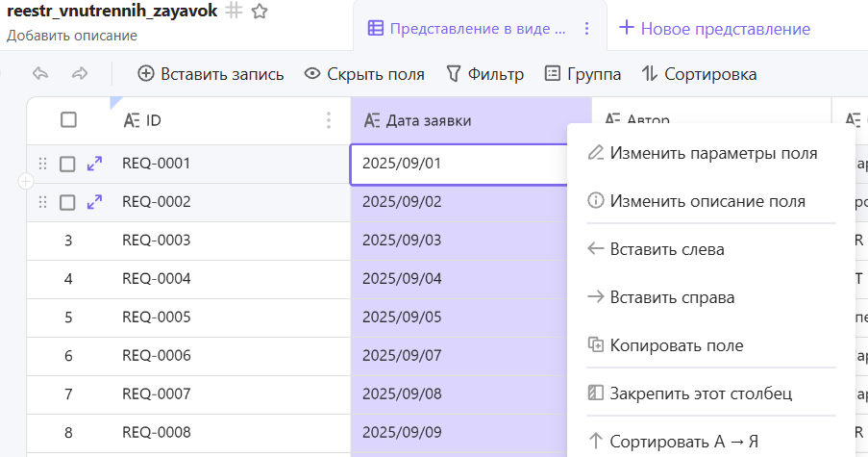The height and width of the screenshot is (457, 868).
Task: Click the round plus icon to insert a row
Action: tap(25, 181)
